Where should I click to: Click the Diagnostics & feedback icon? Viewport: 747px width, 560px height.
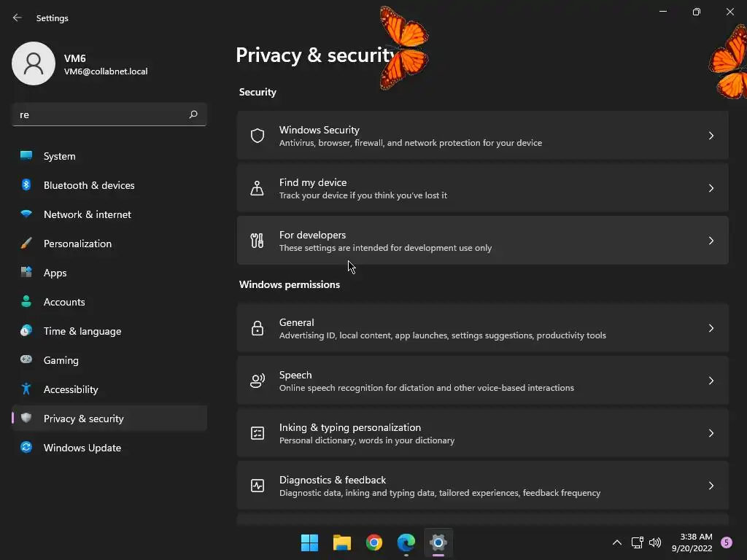click(257, 486)
